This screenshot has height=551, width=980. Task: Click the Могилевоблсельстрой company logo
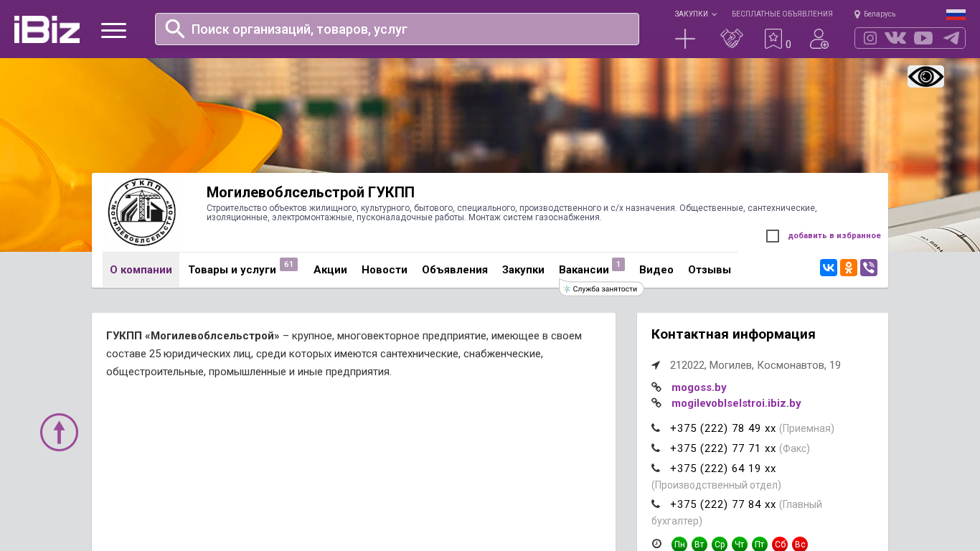(141, 212)
